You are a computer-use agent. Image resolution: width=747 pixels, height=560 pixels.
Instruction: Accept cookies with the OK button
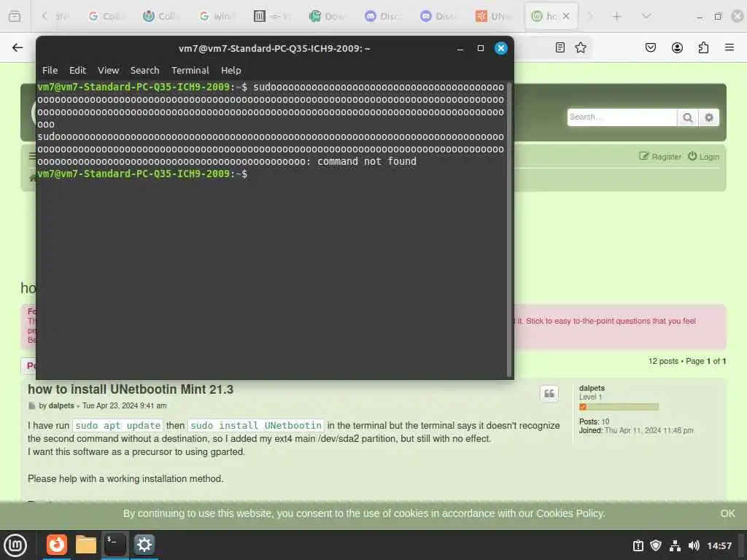click(x=727, y=513)
